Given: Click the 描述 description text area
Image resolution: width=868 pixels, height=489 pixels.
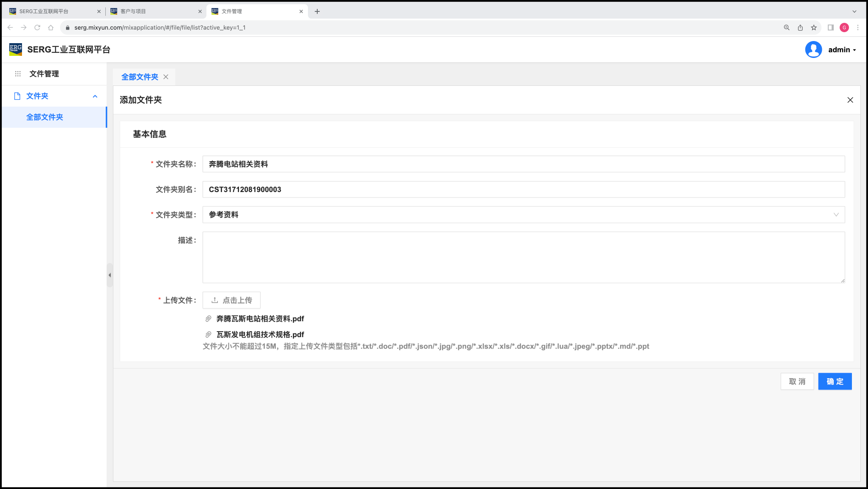Looking at the screenshot, I should coord(523,257).
